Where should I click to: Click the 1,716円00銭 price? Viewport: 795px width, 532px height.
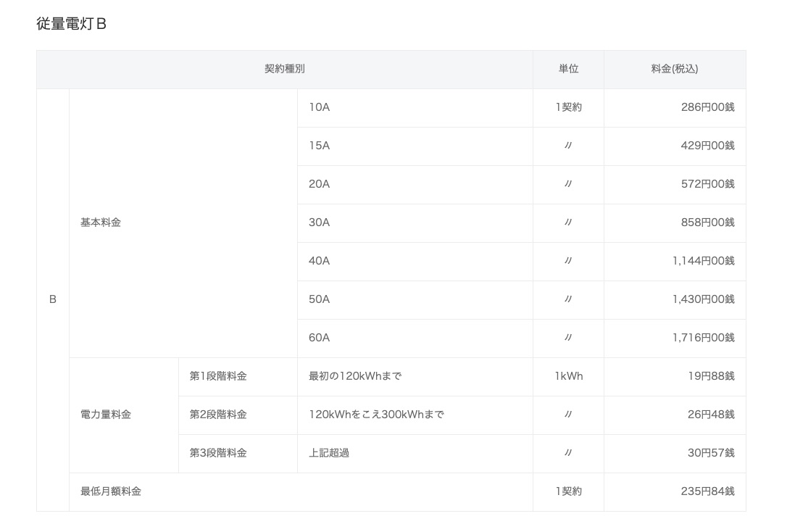[704, 338]
